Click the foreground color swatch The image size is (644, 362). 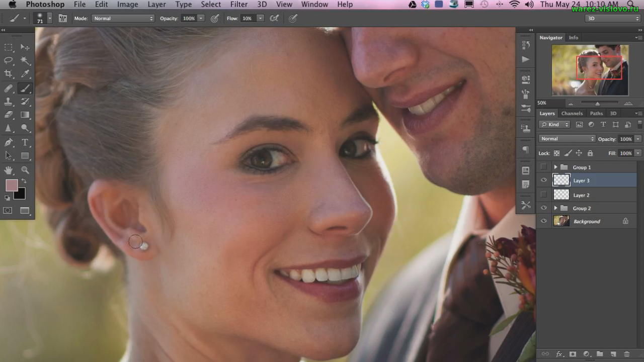[12, 185]
